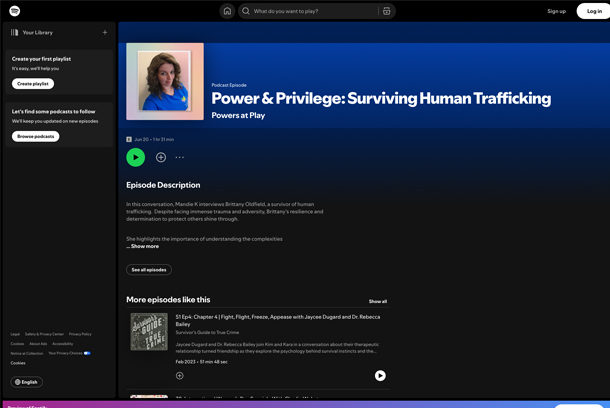Open the S1 Ep4 Chapter 4 episode title
610x408 pixels.
(x=278, y=320)
